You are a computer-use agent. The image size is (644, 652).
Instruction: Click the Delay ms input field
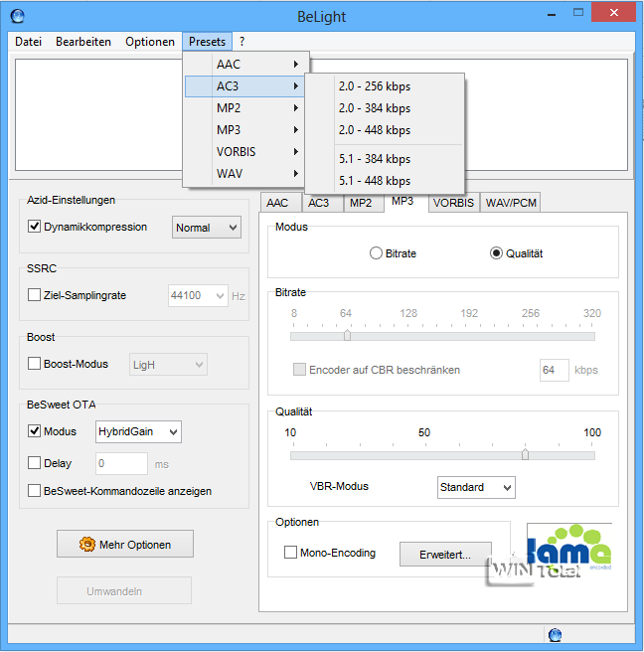click(121, 463)
